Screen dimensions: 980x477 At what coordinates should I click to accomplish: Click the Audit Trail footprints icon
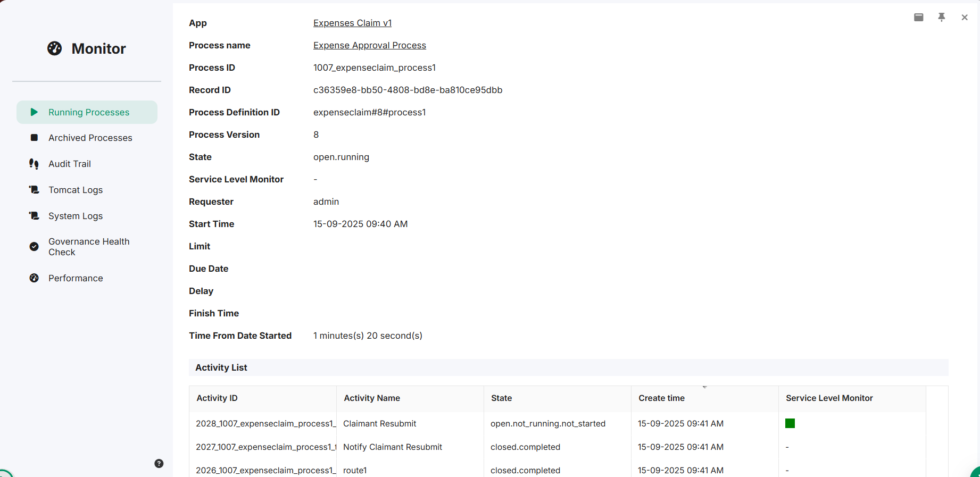pyautogui.click(x=34, y=164)
